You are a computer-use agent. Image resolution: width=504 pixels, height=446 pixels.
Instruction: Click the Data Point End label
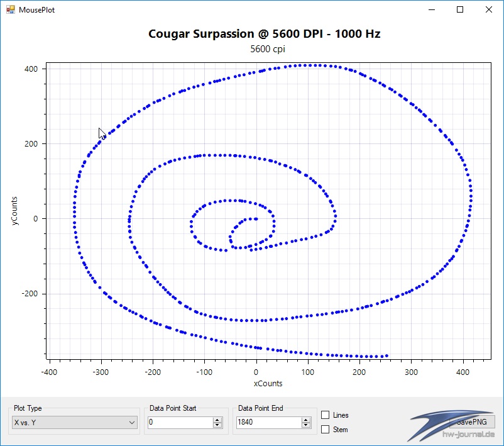coord(261,408)
